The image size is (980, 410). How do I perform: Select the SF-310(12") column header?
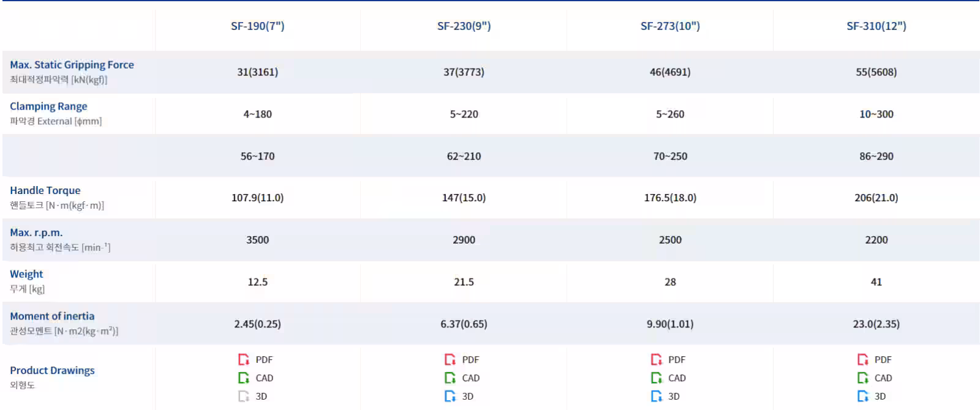click(x=876, y=26)
